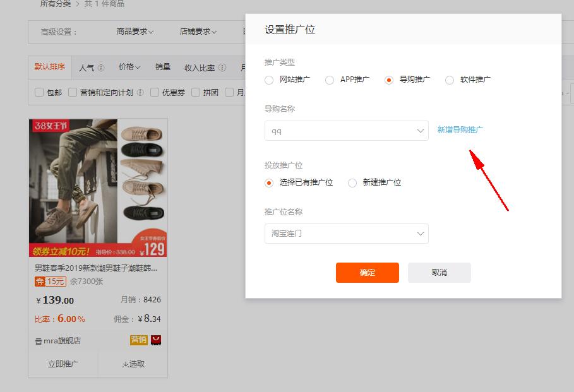This screenshot has width=574, height=392.
Task: Select the 默认排序 sort tab
Action: point(50,66)
